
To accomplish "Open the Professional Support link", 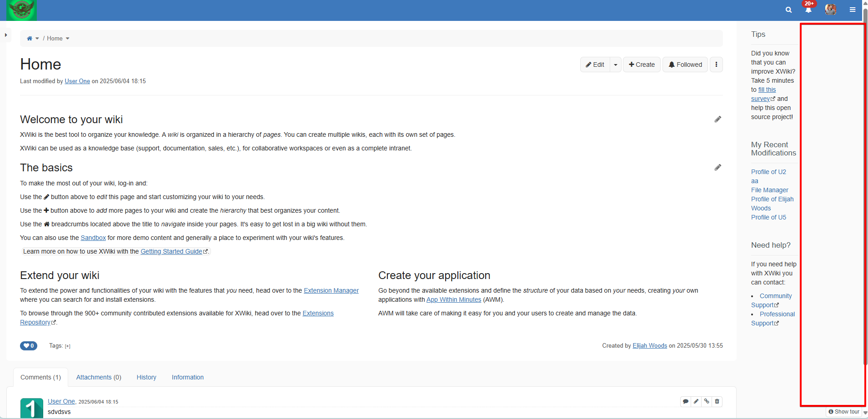I will (x=773, y=319).
